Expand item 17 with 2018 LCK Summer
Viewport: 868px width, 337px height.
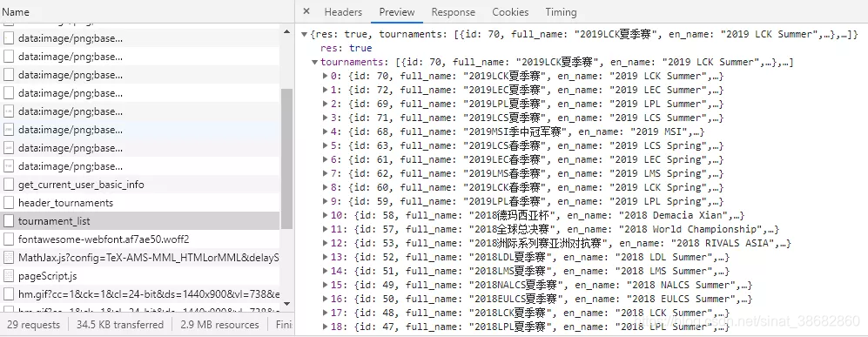(325, 313)
